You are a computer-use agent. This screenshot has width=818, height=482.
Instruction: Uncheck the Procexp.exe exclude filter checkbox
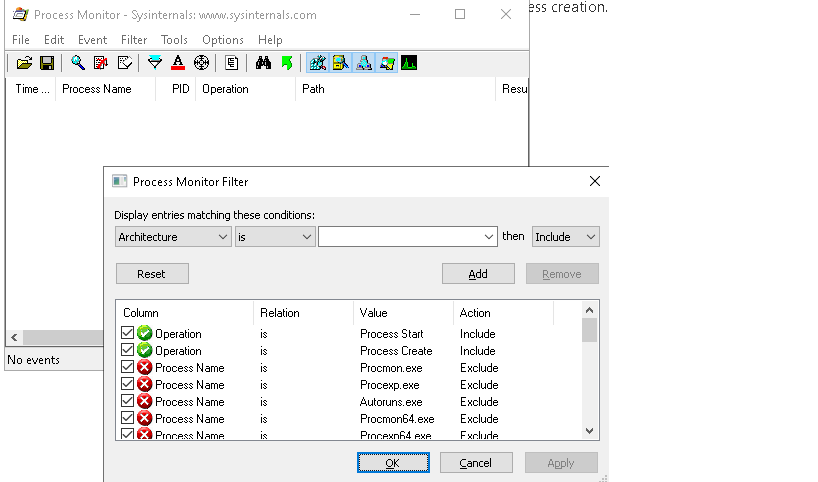click(x=127, y=384)
